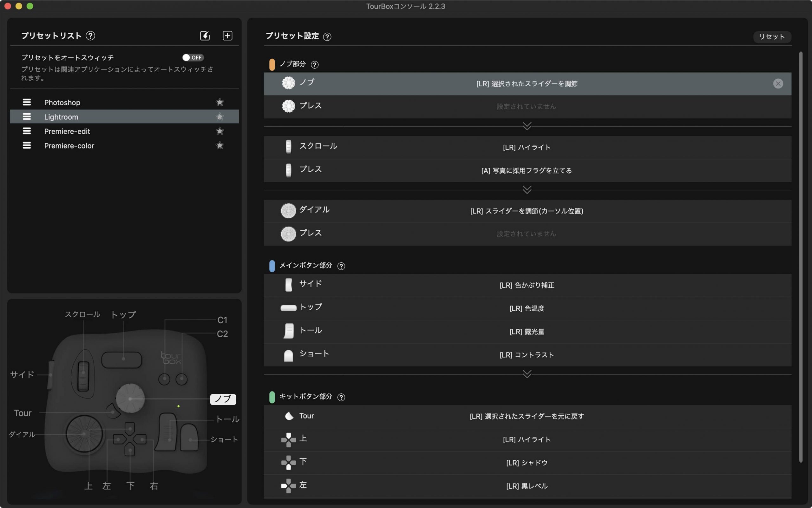Click the import preset icon with lightning bolt

[205, 36]
